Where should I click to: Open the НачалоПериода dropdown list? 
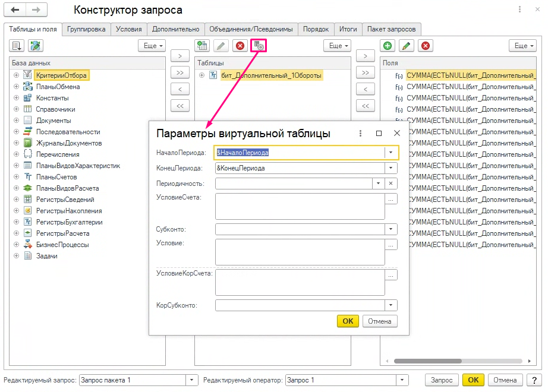[390, 153]
